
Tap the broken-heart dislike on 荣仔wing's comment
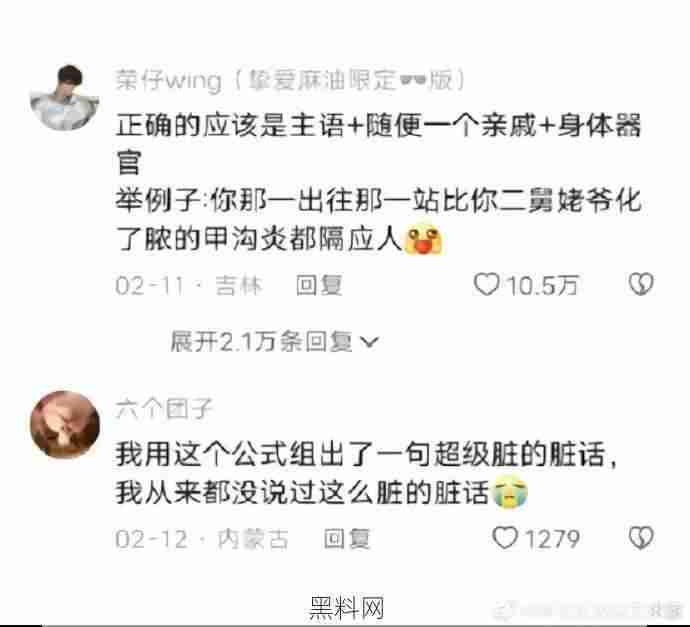pyautogui.click(x=641, y=284)
